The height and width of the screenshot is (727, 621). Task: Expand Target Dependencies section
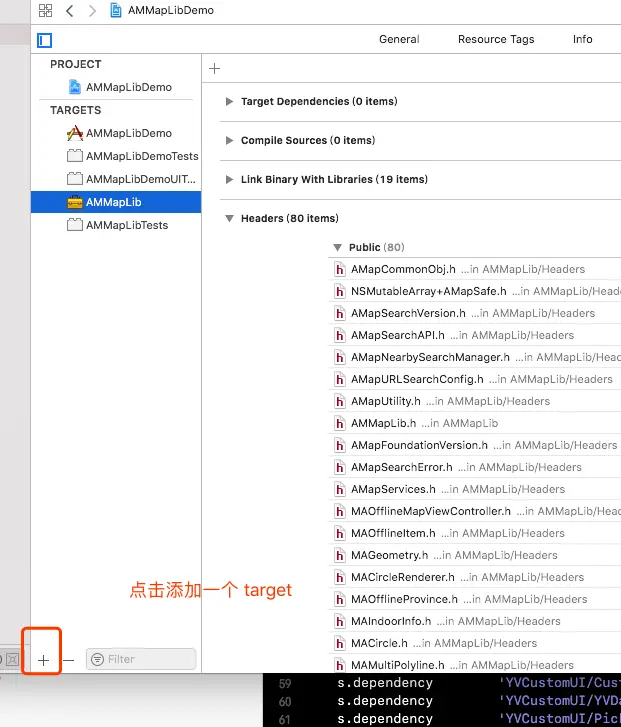pyautogui.click(x=229, y=102)
